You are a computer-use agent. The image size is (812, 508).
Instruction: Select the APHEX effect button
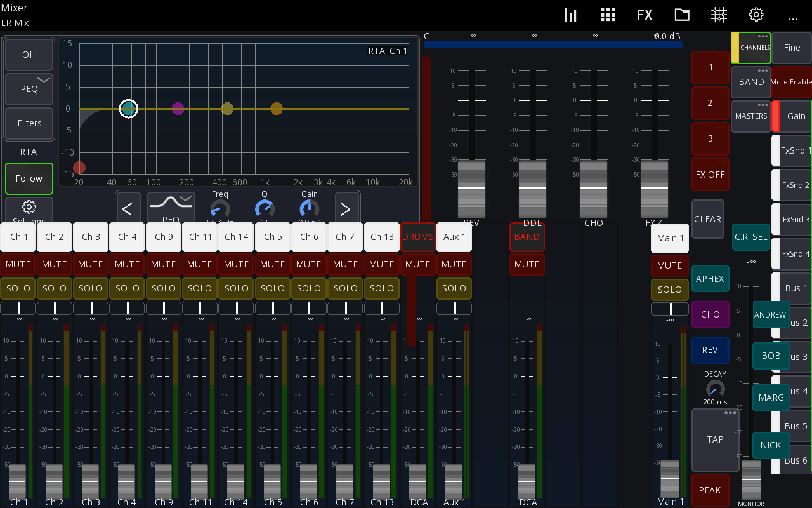click(x=710, y=279)
